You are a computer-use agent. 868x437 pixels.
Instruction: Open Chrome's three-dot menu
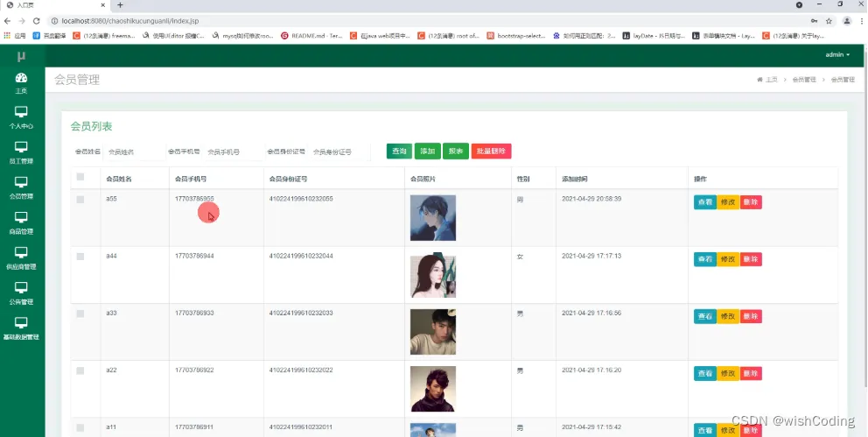[x=861, y=21]
